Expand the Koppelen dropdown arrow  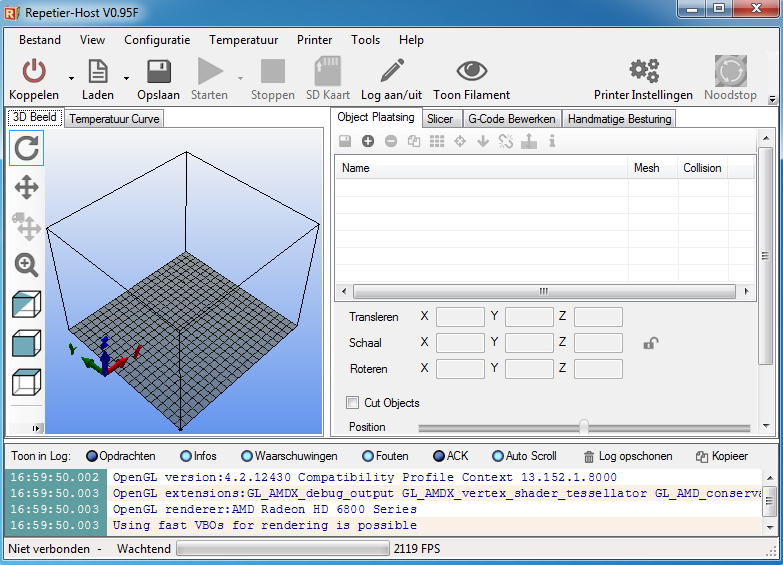(71, 78)
